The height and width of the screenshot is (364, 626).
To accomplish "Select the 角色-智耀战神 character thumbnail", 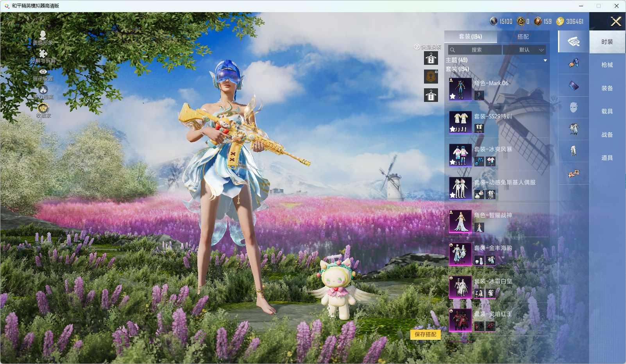I will (x=460, y=221).
